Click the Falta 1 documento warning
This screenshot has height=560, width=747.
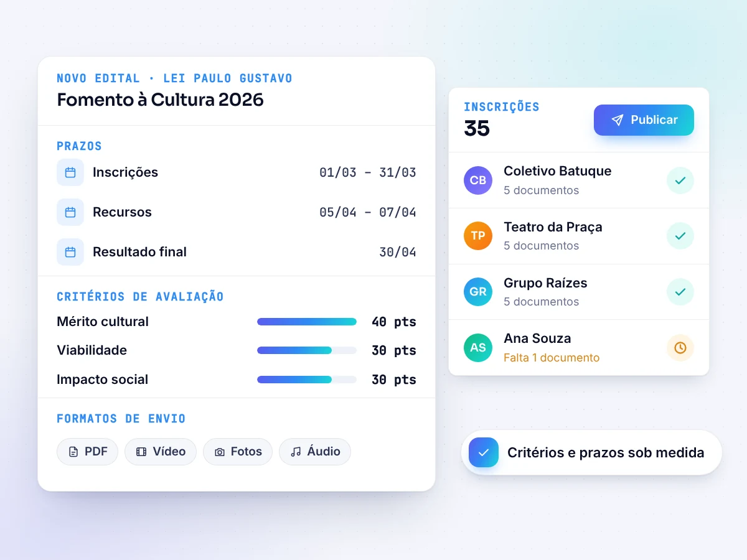[x=552, y=358]
